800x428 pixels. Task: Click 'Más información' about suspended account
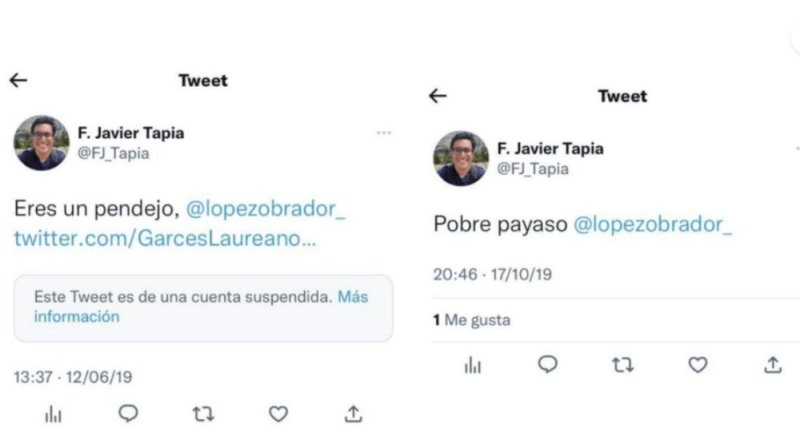[x=201, y=307]
